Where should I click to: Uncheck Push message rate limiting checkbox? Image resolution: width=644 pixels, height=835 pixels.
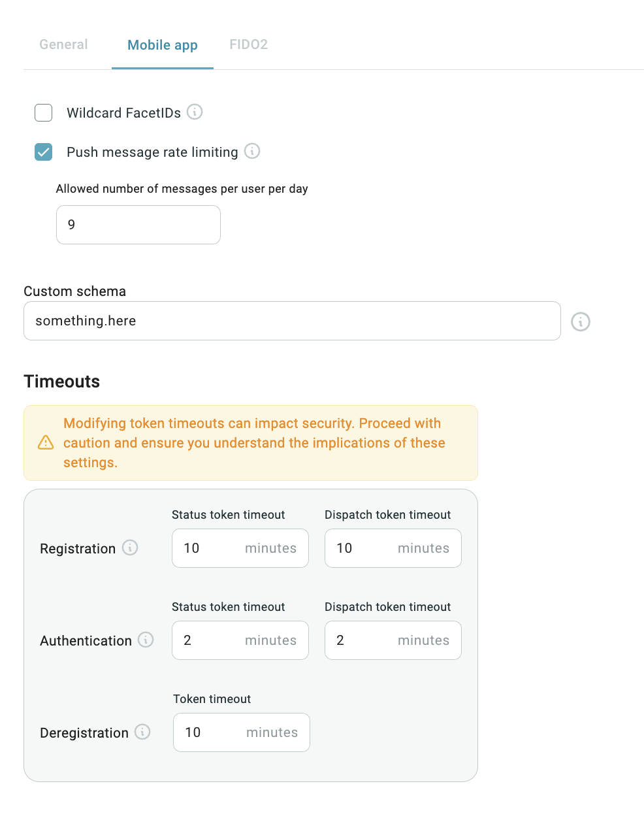click(x=44, y=152)
